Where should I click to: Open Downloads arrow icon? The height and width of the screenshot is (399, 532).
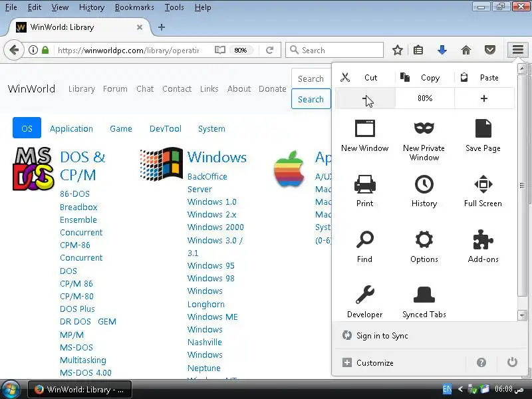(442, 51)
